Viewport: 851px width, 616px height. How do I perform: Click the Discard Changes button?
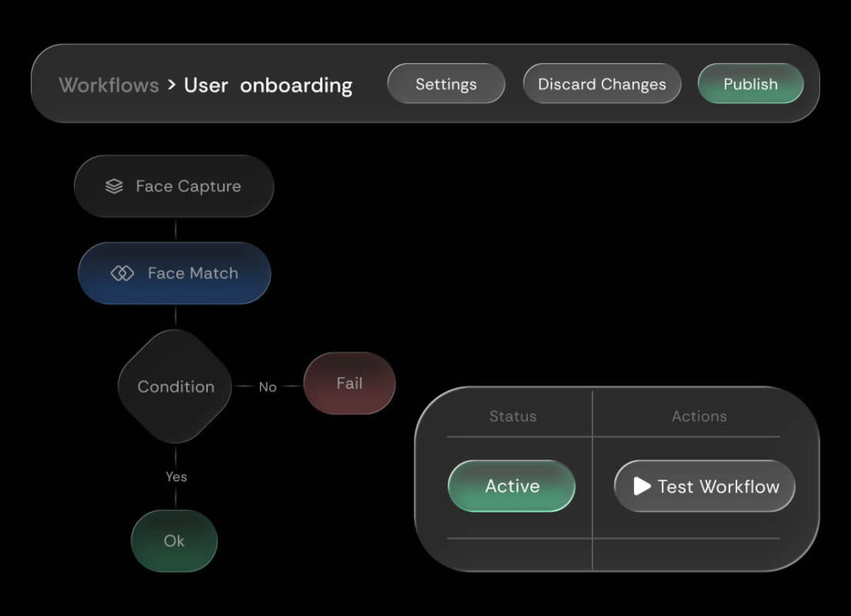pos(602,84)
